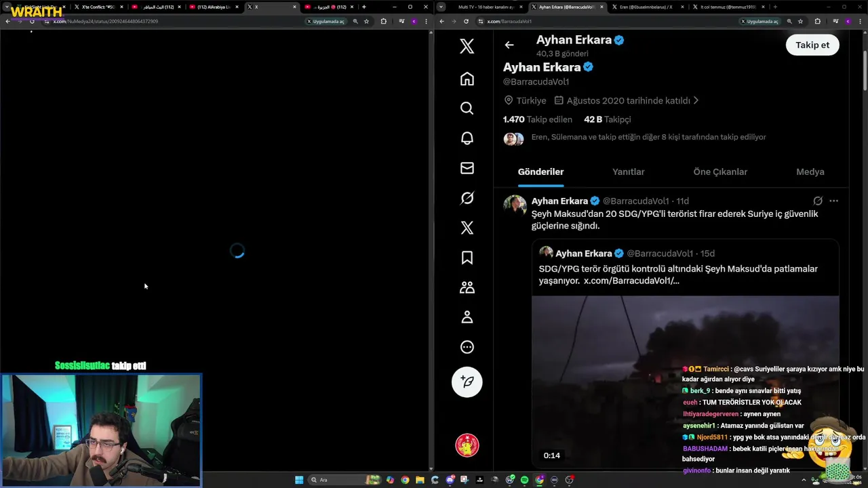Open extensions puzzle icon in right browser
This screenshot has height=488, width=868.
pyautogui.click(x=817, y=21)
